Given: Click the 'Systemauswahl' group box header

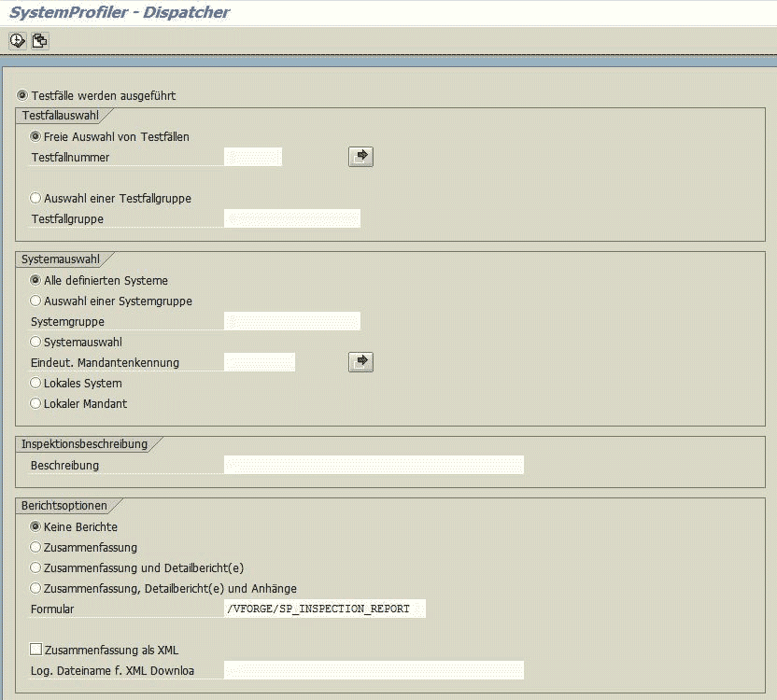Looking at the screenshot, I should 61,259.
